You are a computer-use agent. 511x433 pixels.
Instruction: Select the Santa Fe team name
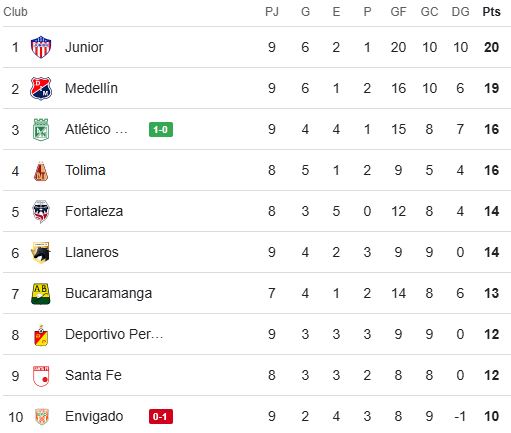(x=93, y=375)
